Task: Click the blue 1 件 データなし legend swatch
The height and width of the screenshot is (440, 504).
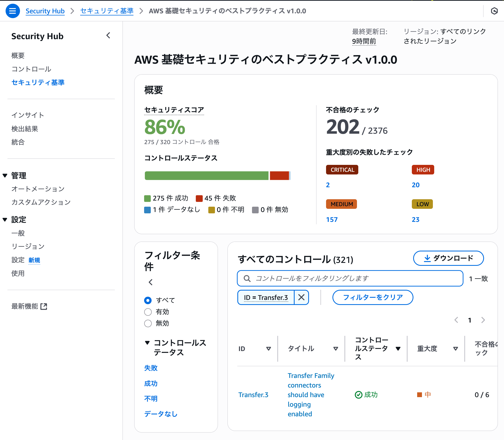Action: [147, 210]
